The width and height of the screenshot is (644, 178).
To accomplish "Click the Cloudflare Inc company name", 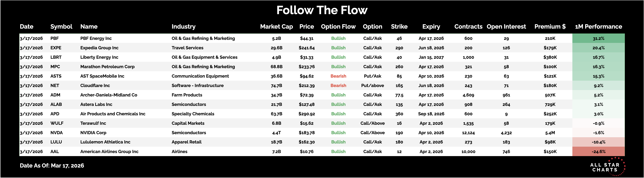I will pyautogui.click(x=95, y=86).
